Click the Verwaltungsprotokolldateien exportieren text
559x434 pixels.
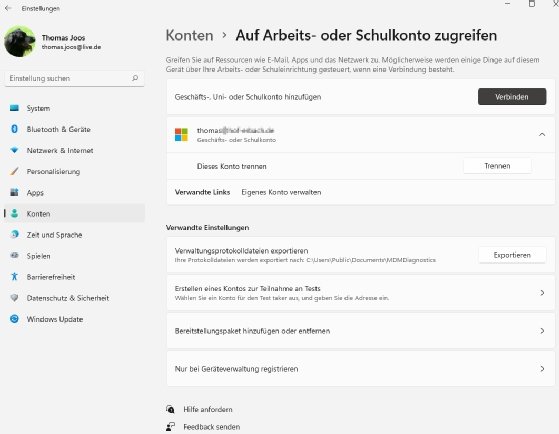241,251
